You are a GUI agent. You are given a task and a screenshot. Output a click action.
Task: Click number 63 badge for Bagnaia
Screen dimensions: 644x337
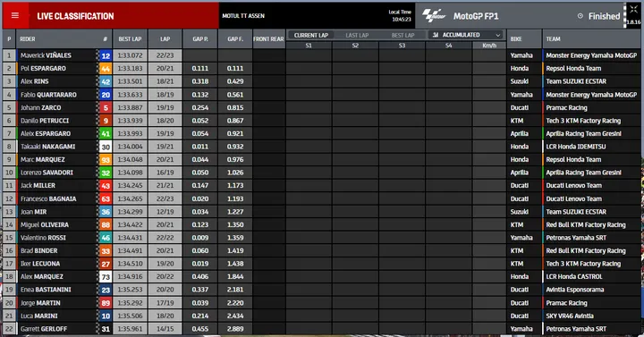(x=106, y=198)
